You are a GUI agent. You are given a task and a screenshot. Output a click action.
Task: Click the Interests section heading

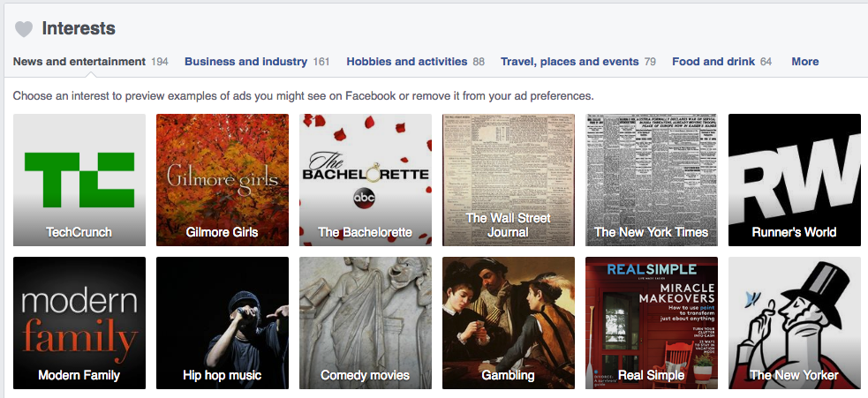click(x=79, y=28)
